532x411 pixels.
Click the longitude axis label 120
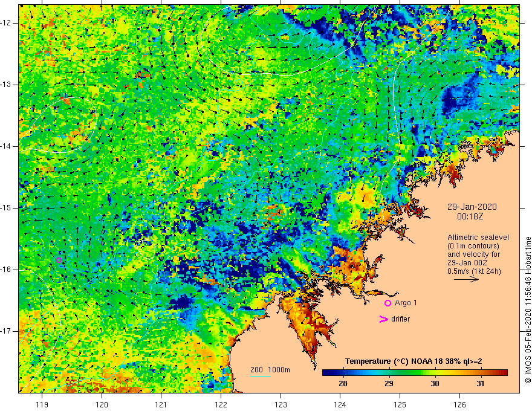point(102,404)
